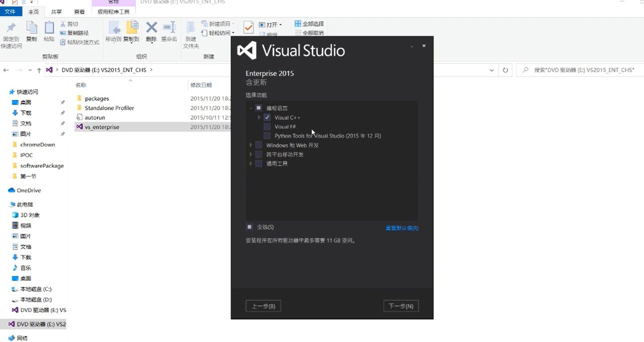The width and height of the screenshot is (644, 342).
Task: Uncheck the Visual C++ checkbox
Action: (x=267, y=117)
